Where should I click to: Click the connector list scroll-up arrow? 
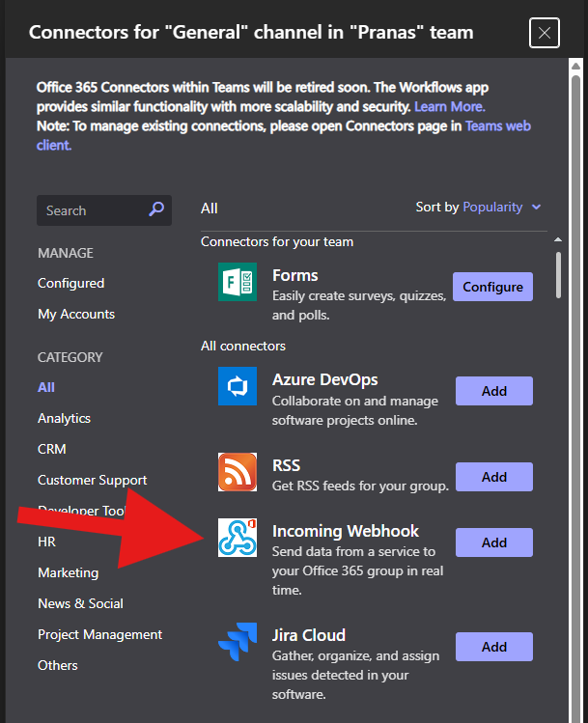click(x=558, y=239)
